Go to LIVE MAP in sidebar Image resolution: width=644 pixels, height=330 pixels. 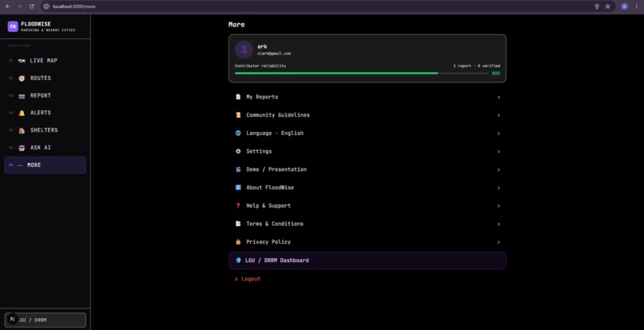(46, 61)
